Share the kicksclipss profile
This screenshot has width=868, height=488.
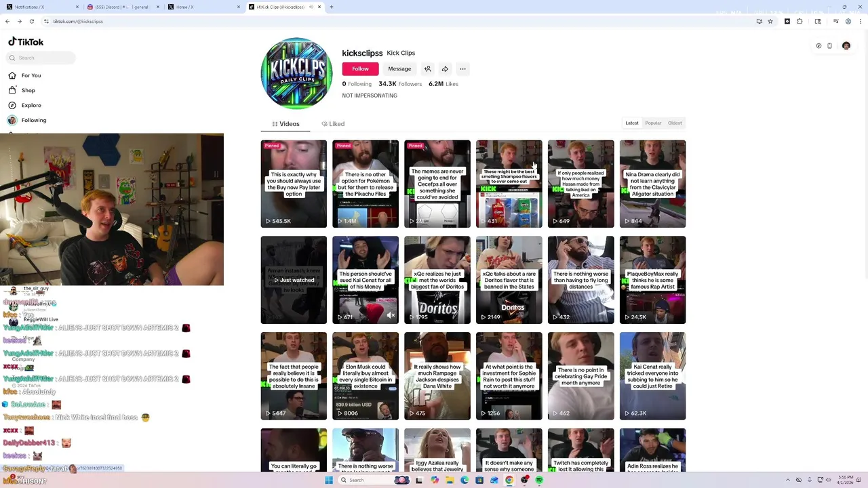[445, 68]
